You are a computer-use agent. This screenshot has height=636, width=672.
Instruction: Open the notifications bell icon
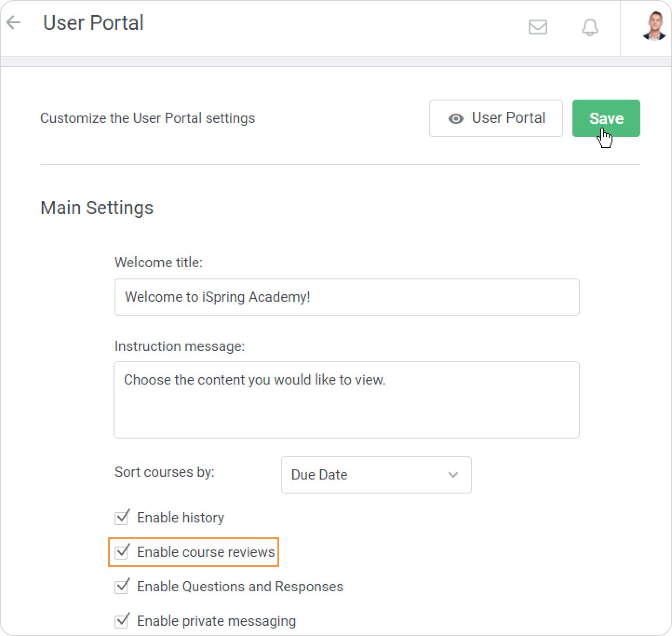(590, 27)
